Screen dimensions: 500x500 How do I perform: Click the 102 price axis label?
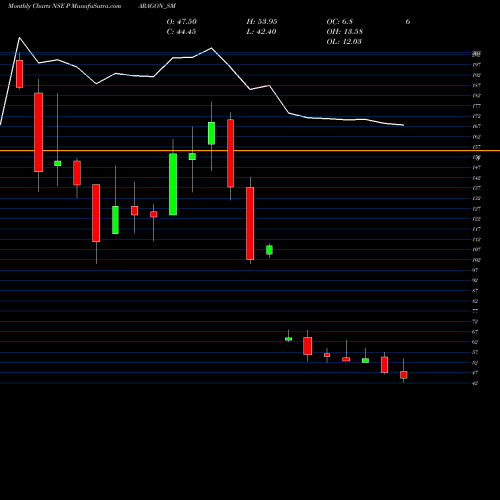point(477,260)
